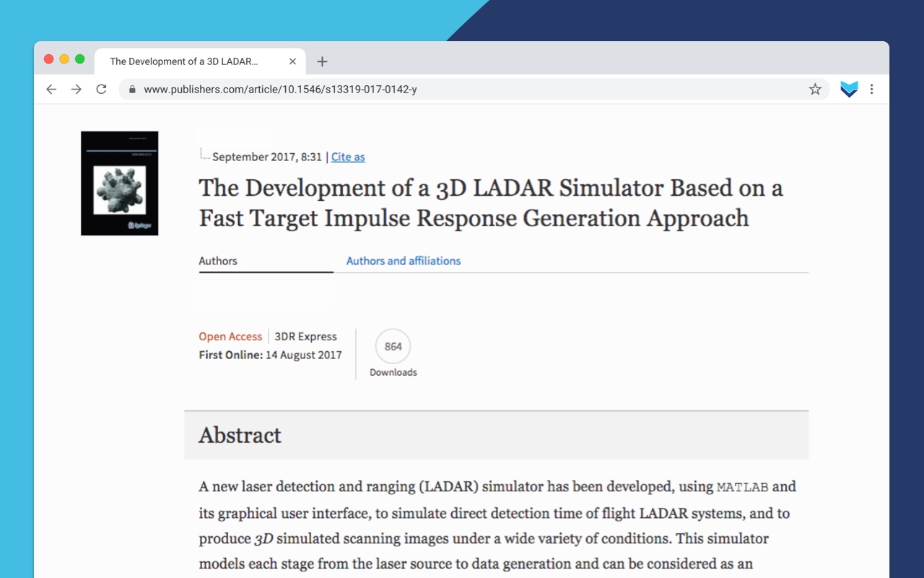Click the 'Cite as' link
The height and width of the screenshot is (578, 924).
348,157
